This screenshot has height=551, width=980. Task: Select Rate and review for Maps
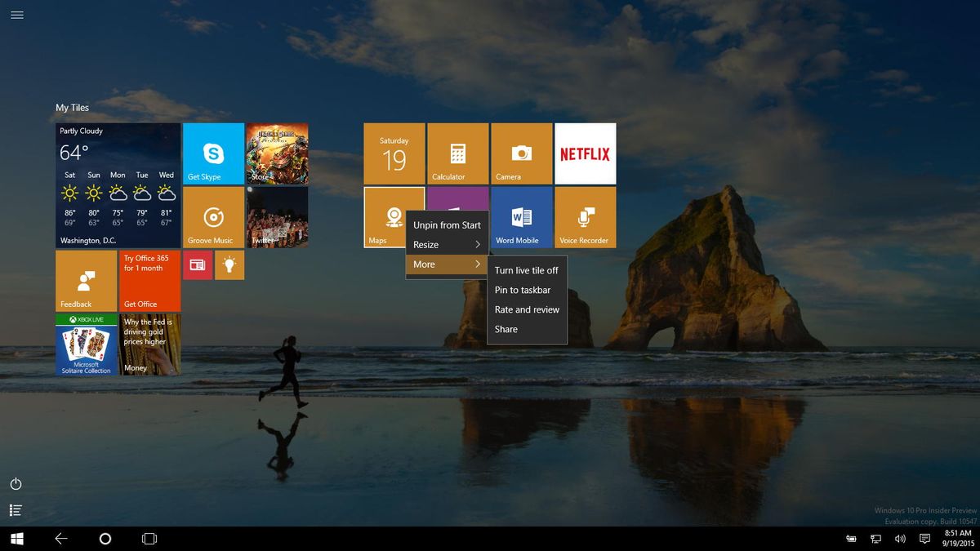527,309
